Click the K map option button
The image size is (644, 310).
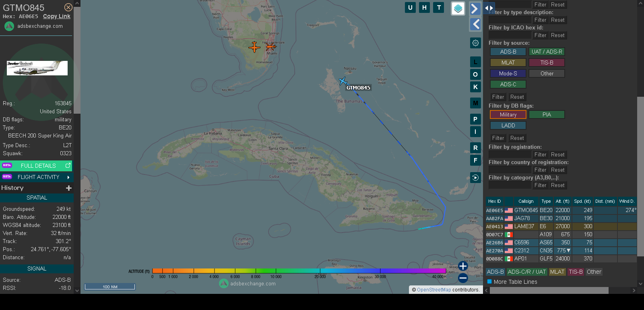[475, 87]
